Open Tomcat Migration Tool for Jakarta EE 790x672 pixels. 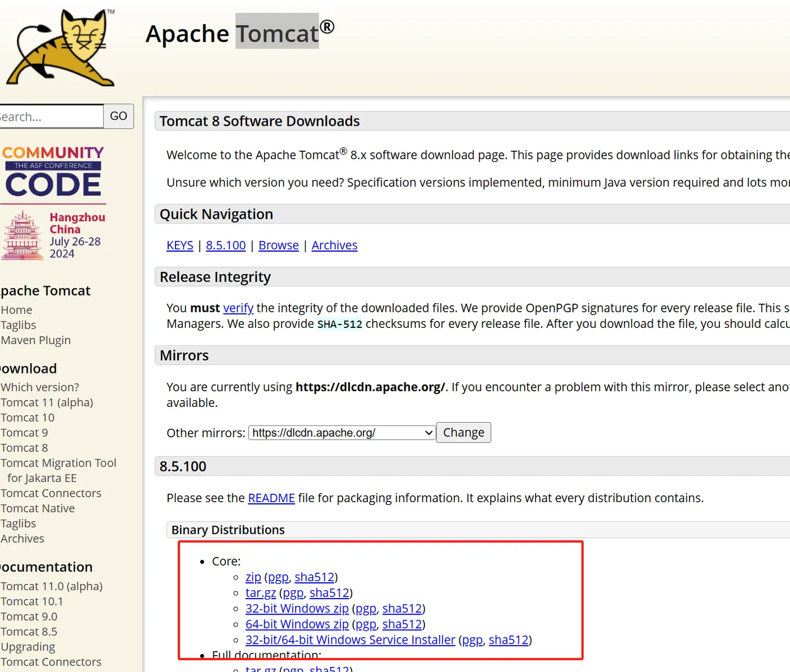click(58, 471)
